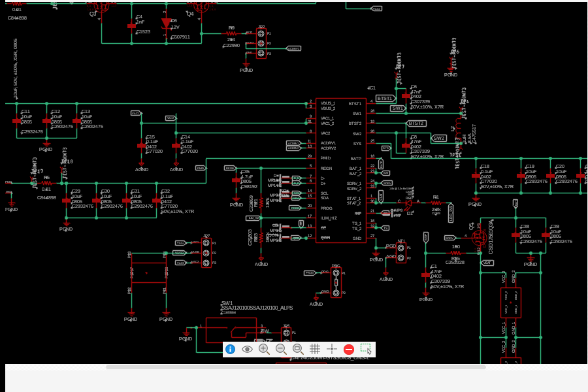Click the ILIM_HIZ pin label on IC

[329, 218]
